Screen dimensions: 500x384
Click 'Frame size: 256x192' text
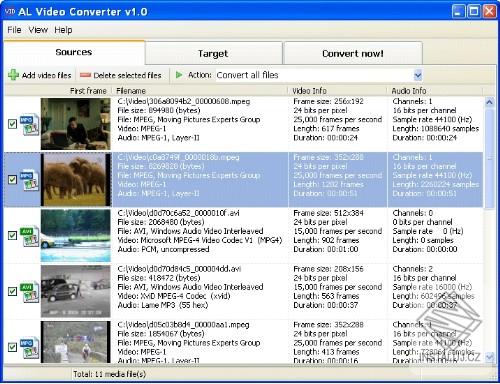(328, 101)
